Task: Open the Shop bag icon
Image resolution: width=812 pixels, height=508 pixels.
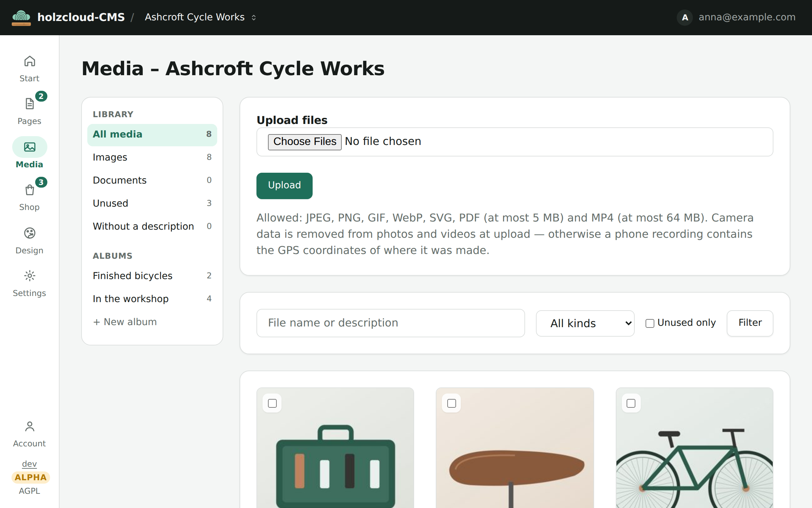Action: tap(29, 190)
